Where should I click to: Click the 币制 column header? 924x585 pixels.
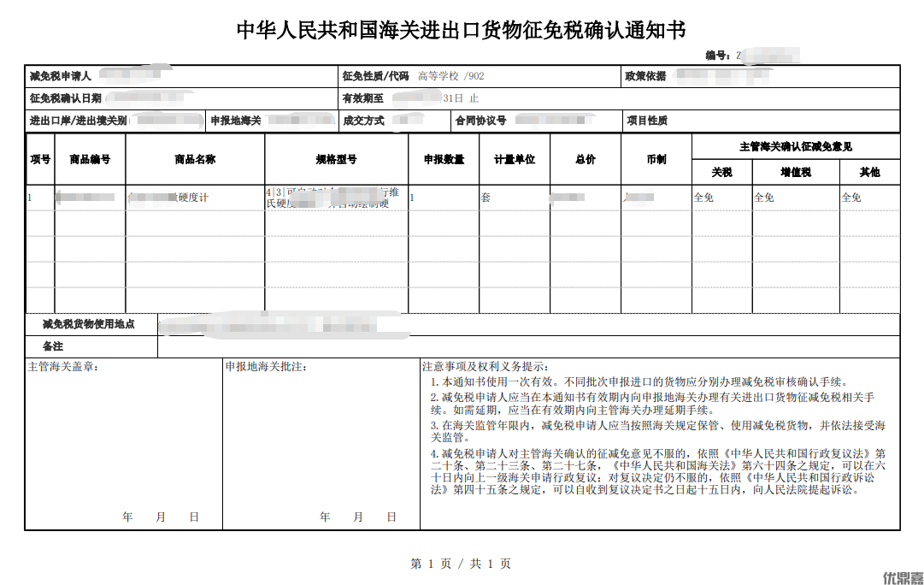[656, 159]
